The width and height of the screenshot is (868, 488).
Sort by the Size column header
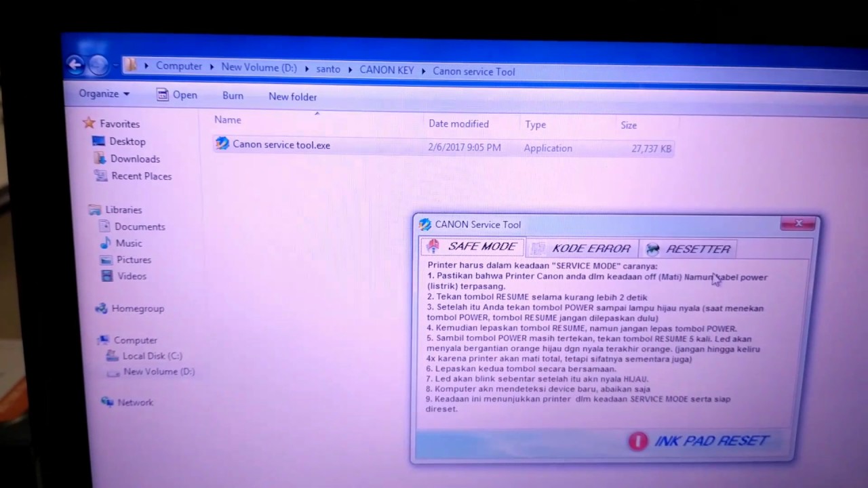click(x=629, y=125)
